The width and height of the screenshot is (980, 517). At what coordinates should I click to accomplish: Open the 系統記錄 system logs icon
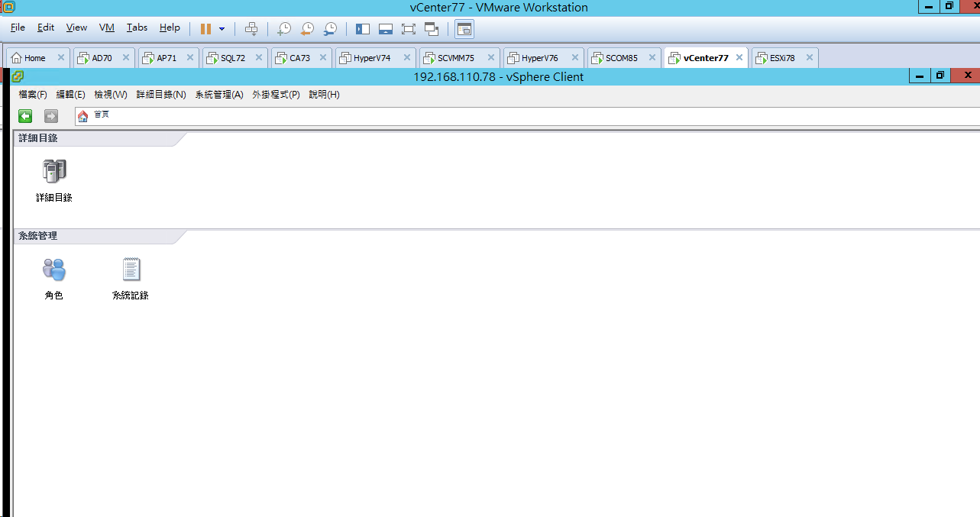coord(131,269)
